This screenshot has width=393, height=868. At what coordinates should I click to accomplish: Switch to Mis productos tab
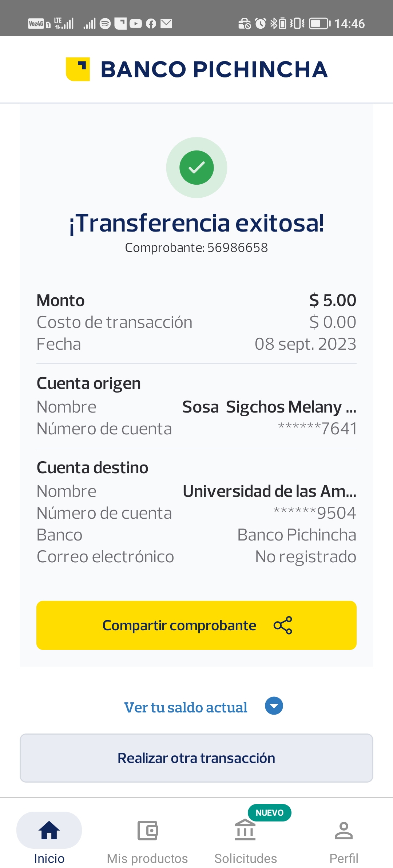[x=147, y=858]
